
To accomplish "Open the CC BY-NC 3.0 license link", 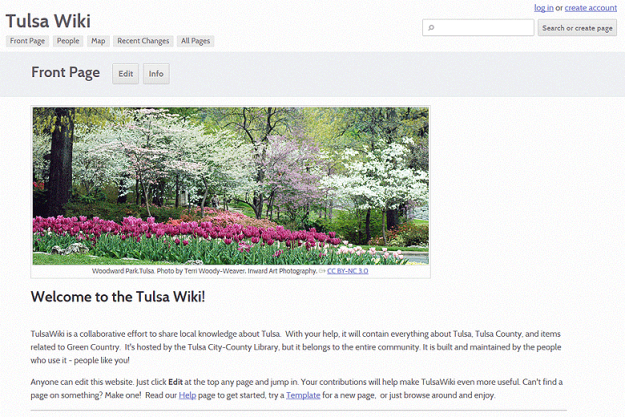I will pos(348,271).
